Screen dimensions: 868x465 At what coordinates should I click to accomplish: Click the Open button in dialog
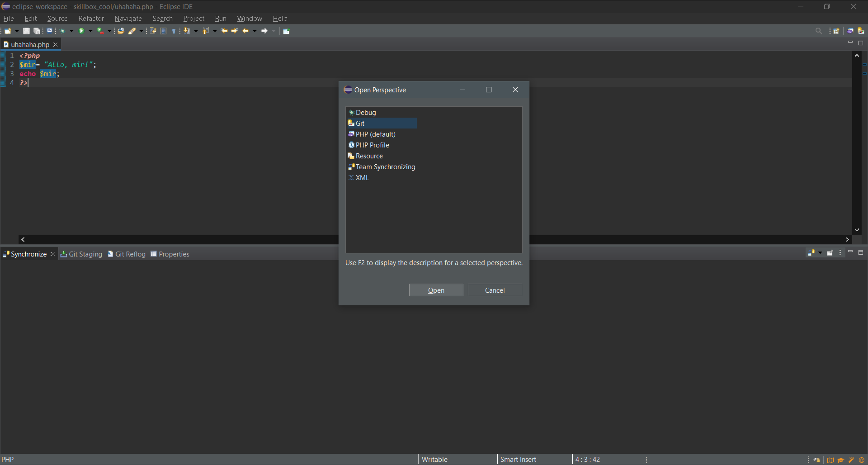coord(436,290)
